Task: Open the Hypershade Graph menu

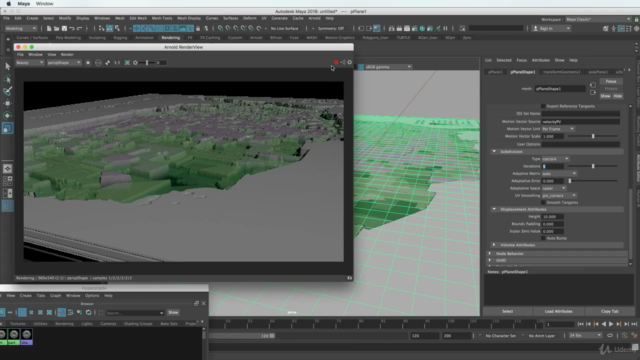Action: (56, 296)
